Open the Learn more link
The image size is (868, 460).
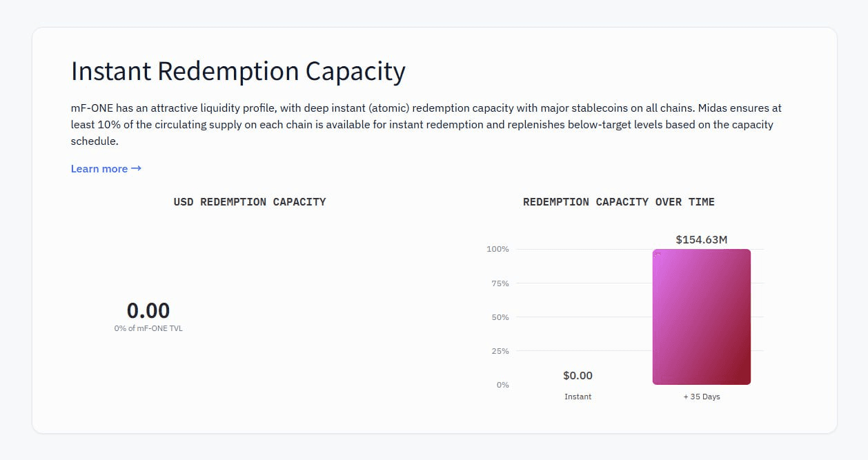(99, 169)
